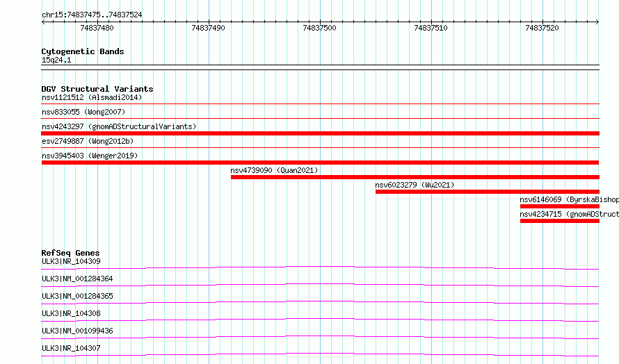Image resolution: width=619 pixels, height=364 pixels.
Task: Select the Cytogenetic Bands track title
Action: click(x=83, y=51)
